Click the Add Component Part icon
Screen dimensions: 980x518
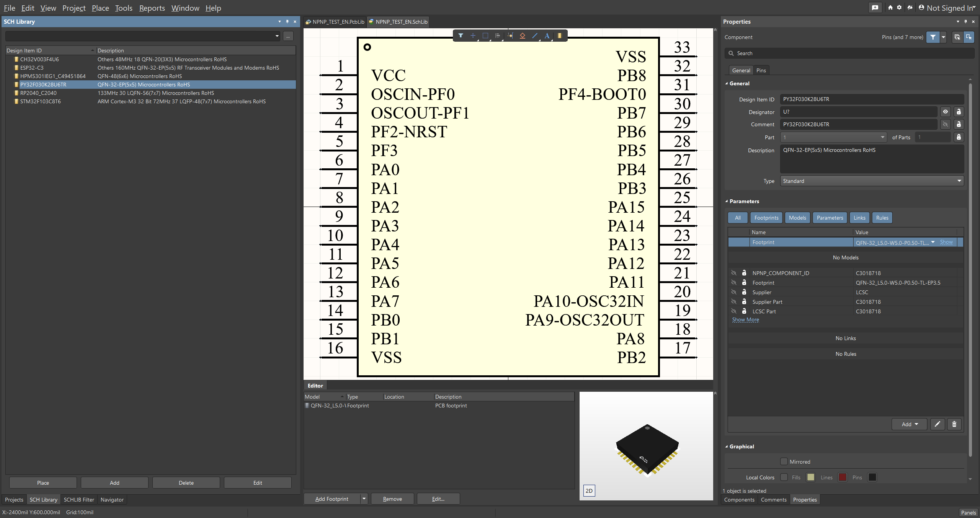(x=560, y=36)
